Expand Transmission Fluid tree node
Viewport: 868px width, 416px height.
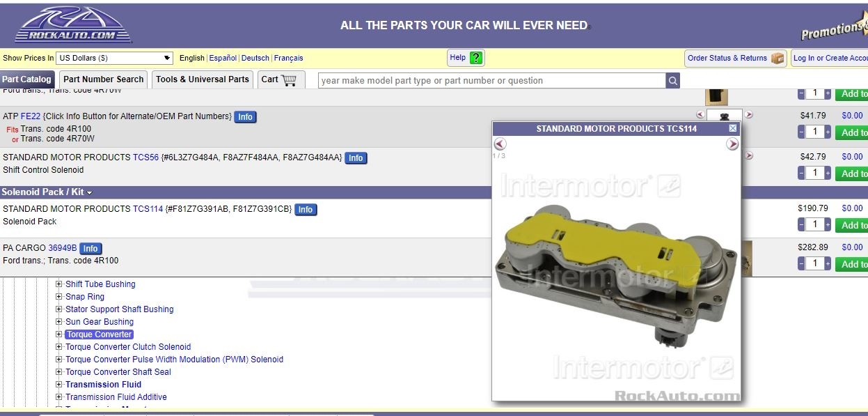(x=59, y=384)
